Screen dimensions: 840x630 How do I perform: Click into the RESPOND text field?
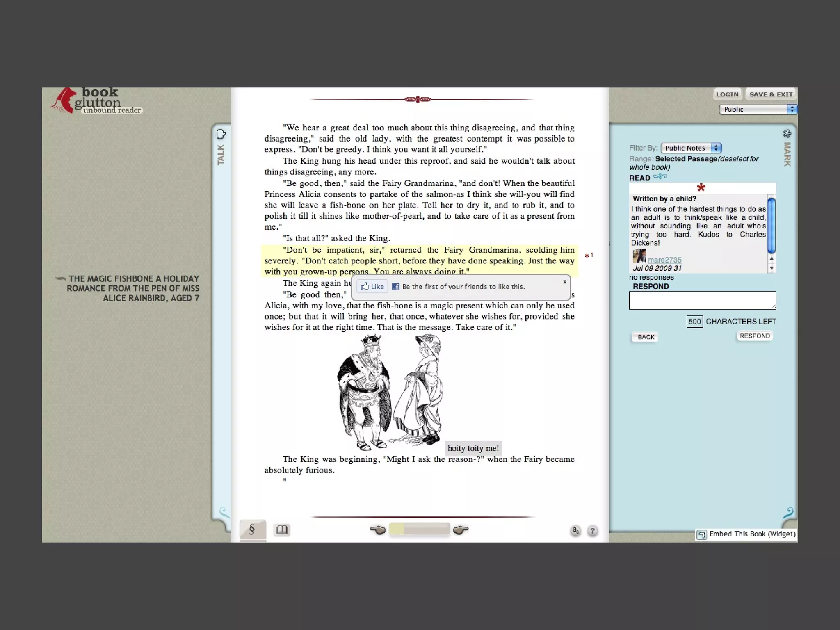point(702,300)
